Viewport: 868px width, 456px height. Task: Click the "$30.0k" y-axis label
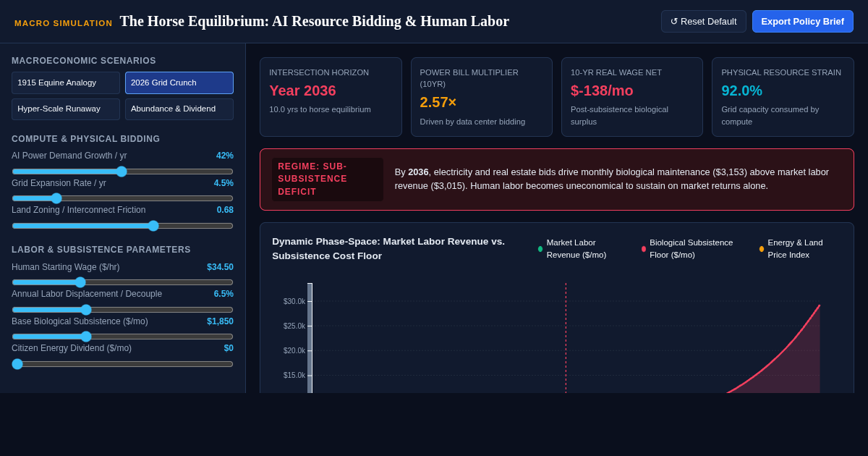[294, 301]
